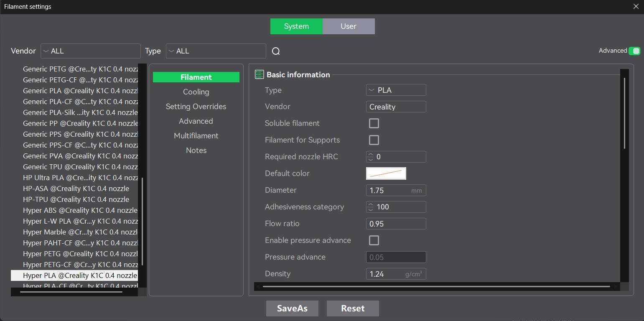Click the SaveAs button
This screenshot has height=321, width=644.
292,308
